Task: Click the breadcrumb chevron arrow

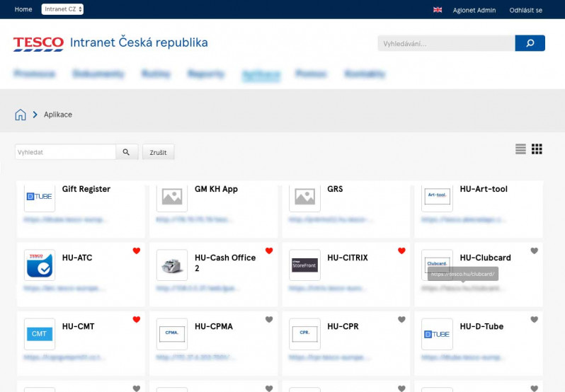Action: click(35, 115)
